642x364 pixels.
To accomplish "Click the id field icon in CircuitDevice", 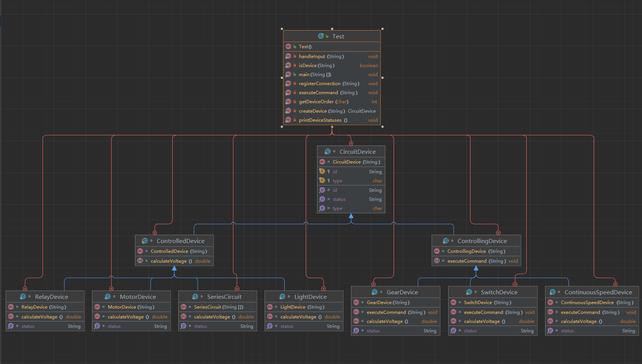I will coord(322,171).
